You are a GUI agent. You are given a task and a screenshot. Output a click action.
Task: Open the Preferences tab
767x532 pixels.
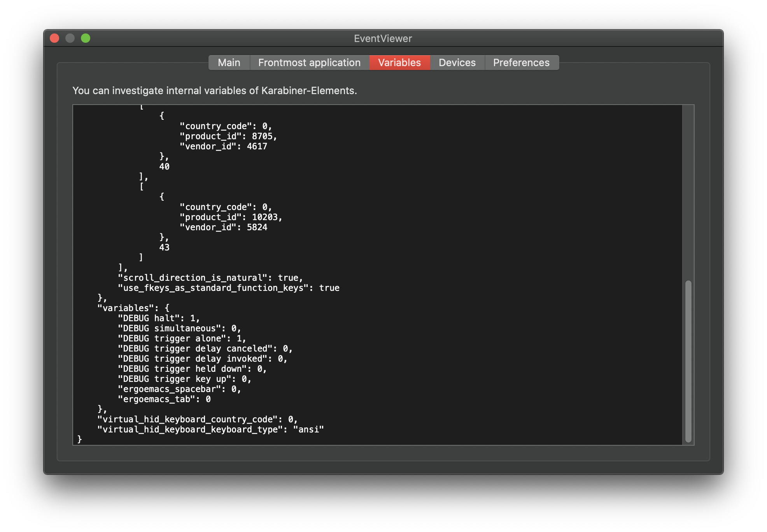(x=521, y=63)
